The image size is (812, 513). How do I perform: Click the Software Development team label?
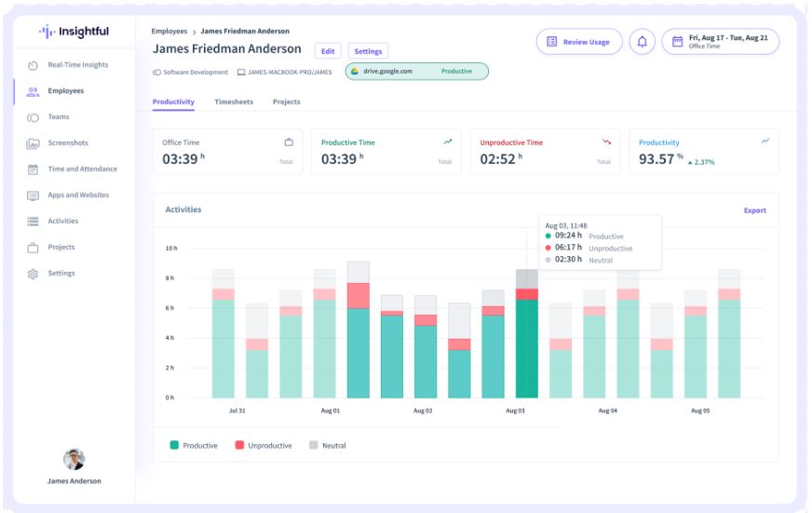tap(190, 72)
